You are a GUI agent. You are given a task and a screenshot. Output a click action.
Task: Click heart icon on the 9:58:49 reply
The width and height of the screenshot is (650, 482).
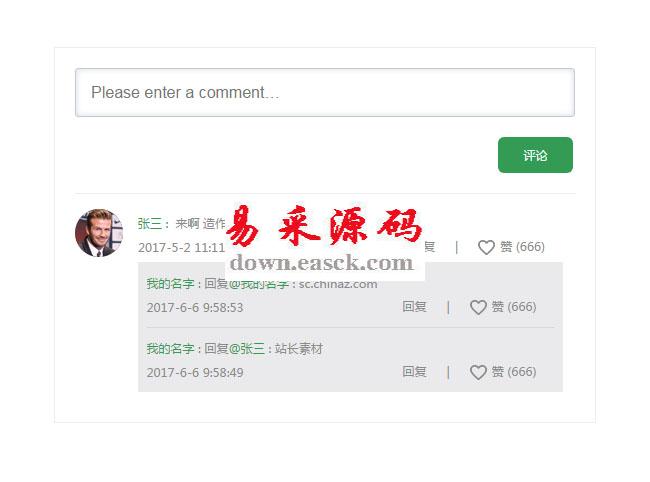(x=478, y=372)
